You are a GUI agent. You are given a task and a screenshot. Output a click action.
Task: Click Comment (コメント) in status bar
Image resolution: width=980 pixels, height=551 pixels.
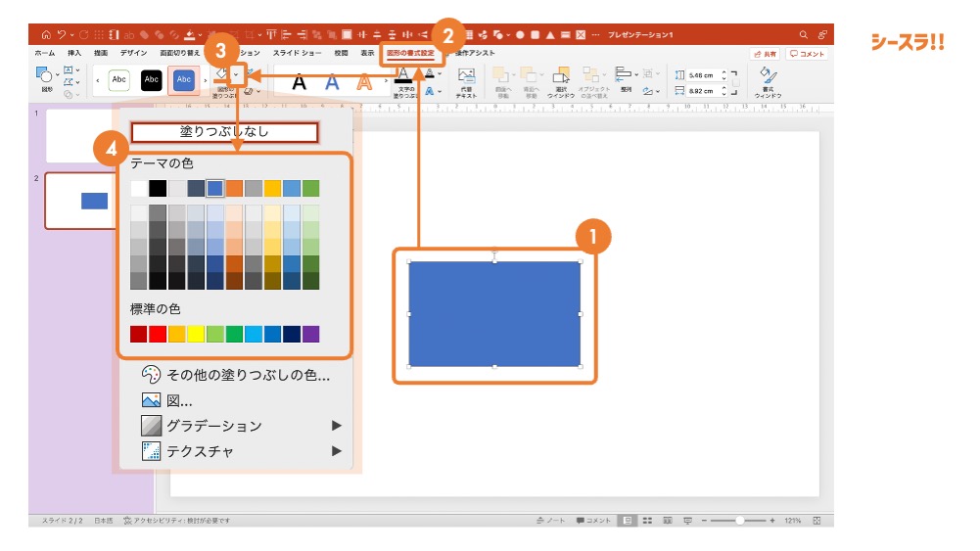click(x=593, y=521)
